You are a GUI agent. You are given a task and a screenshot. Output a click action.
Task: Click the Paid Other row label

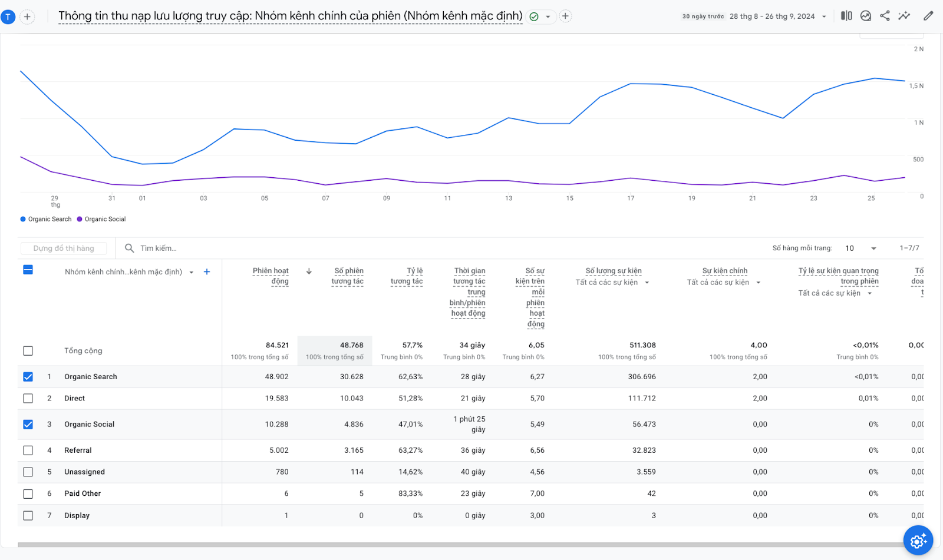(x=83, y=494)
